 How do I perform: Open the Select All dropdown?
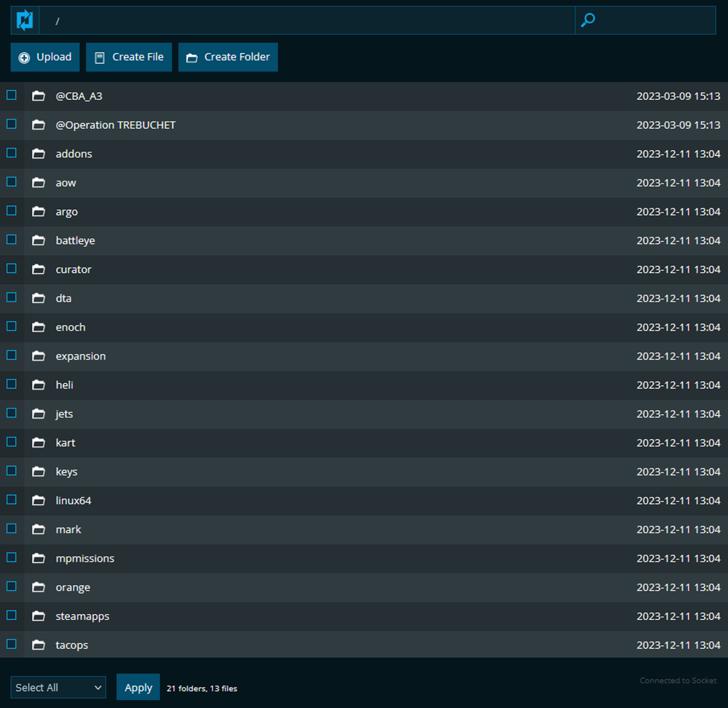pyautogui.click(x=58, y=687)
